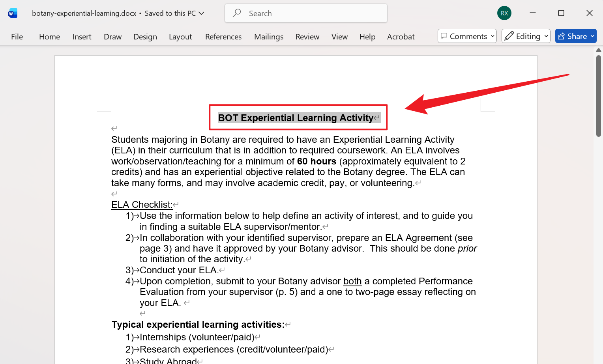The height and width of the screenshot is (364, 603).
Task: Maximize the Word window
Action: pyautogui.click(x=561, y=13)
